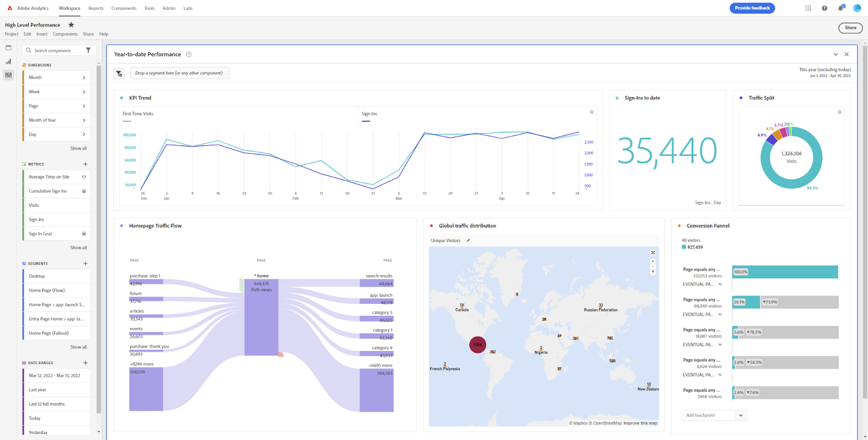868x440 pixels.
Task: Expand the Month dimension chevron
Action: coord(84,78)
